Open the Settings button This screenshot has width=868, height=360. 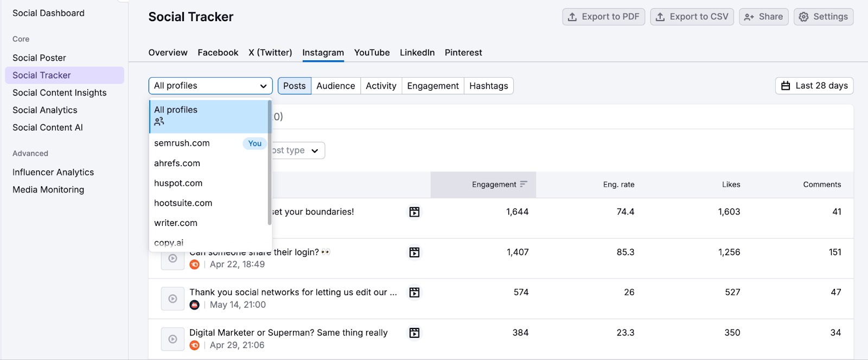pos(824,17)
